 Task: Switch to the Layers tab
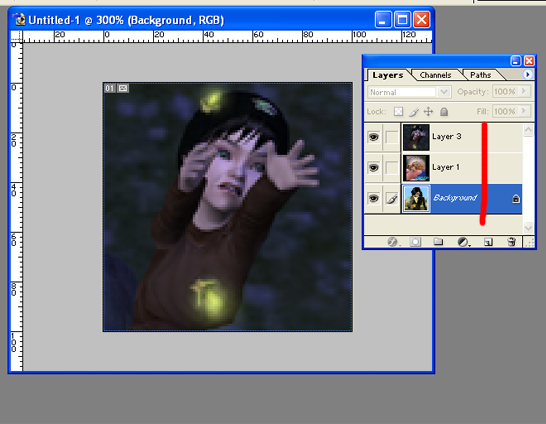click(388, 75)
